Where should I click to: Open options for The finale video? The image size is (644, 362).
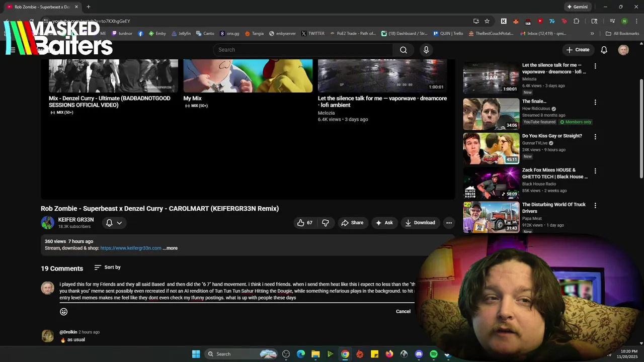595,102
